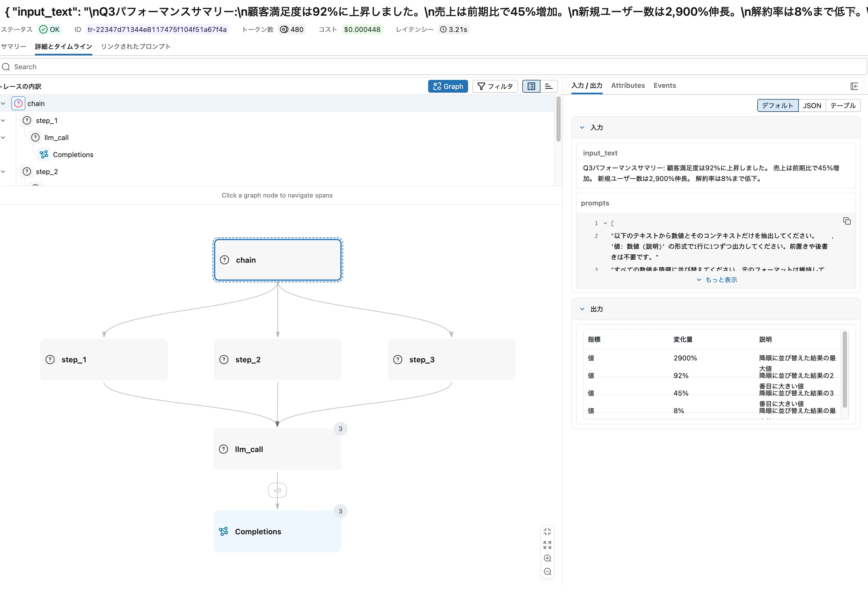Switch to the Events tab

coord(664,85)
